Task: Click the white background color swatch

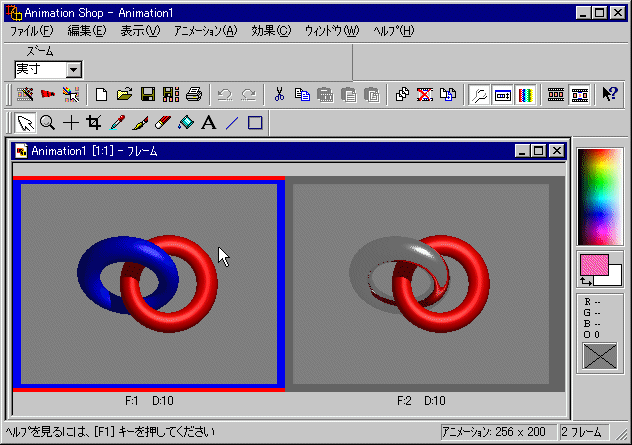Action: (x=613, y=277)
